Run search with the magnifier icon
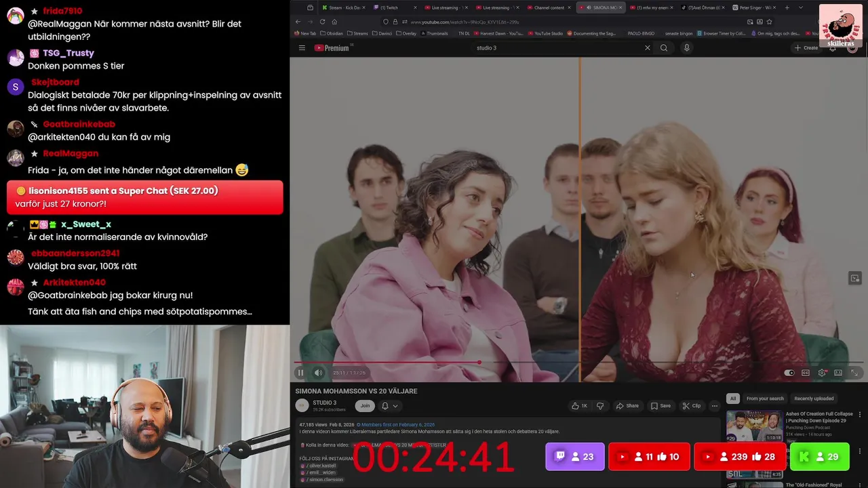This screenshot has height=488, width=868. coord(664,47)
